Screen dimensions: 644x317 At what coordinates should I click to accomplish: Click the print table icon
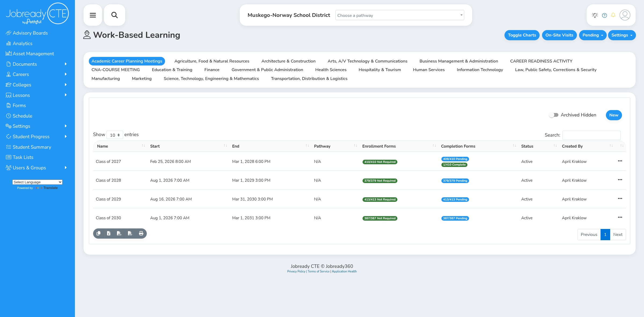click(141, 234)
